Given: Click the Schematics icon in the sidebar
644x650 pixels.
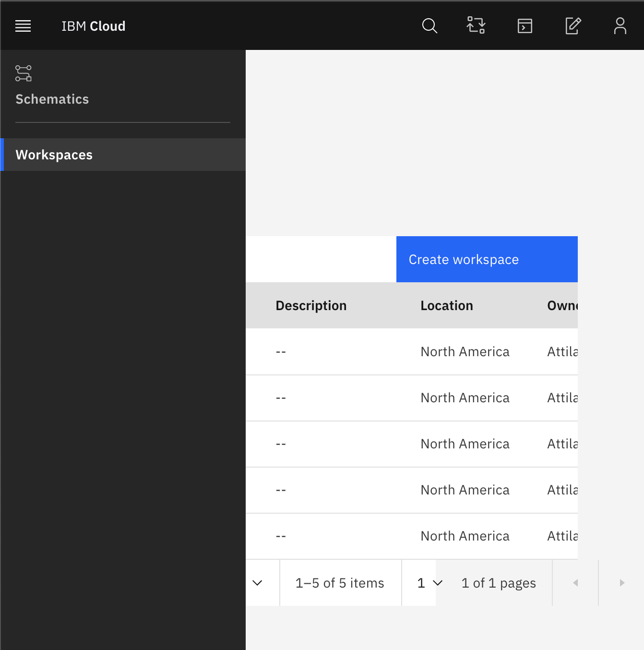Looking at the screenshot, I should 23,74.
